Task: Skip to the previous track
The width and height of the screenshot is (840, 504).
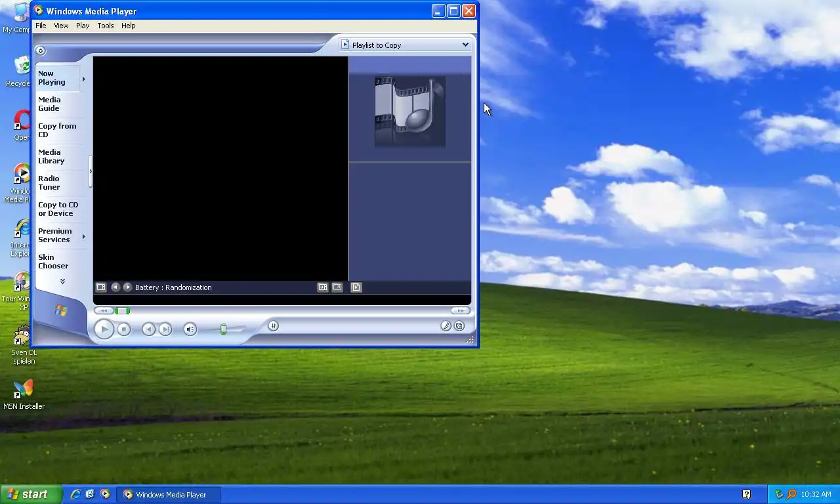Action: click(x=149, y=329)
